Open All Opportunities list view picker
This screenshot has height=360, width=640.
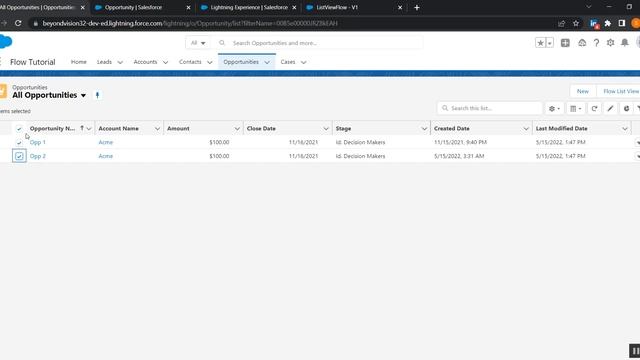83,95
